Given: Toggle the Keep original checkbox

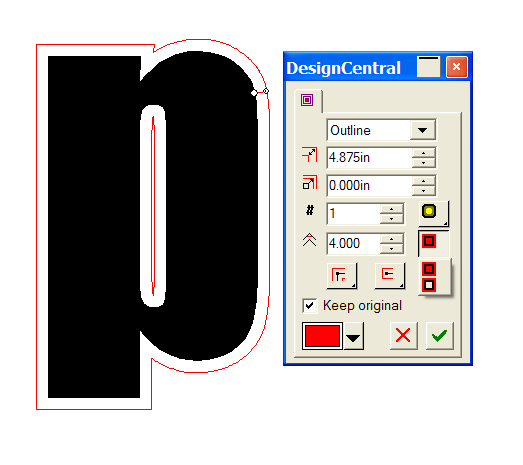Looking at the screenshot, I should click(x=309, y=306).
